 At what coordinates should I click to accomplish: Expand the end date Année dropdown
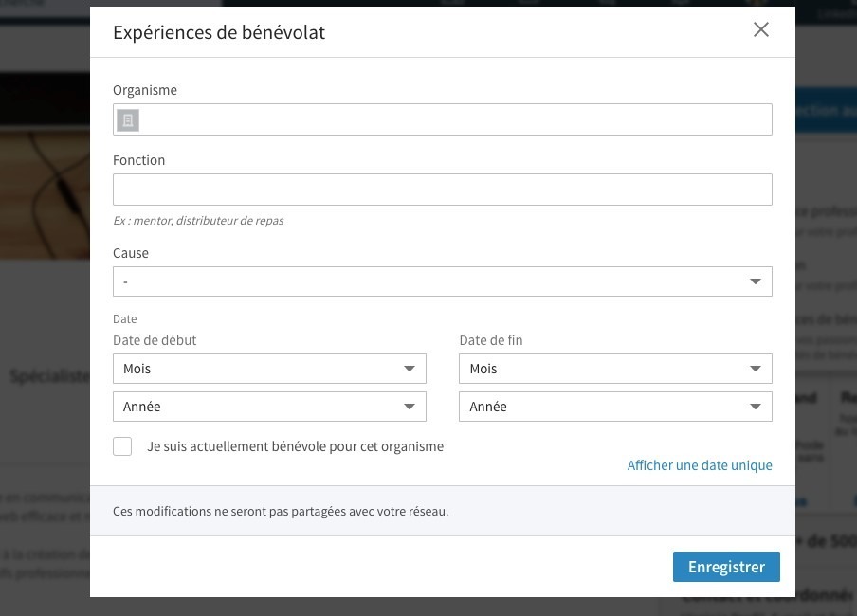click(615, 407)
